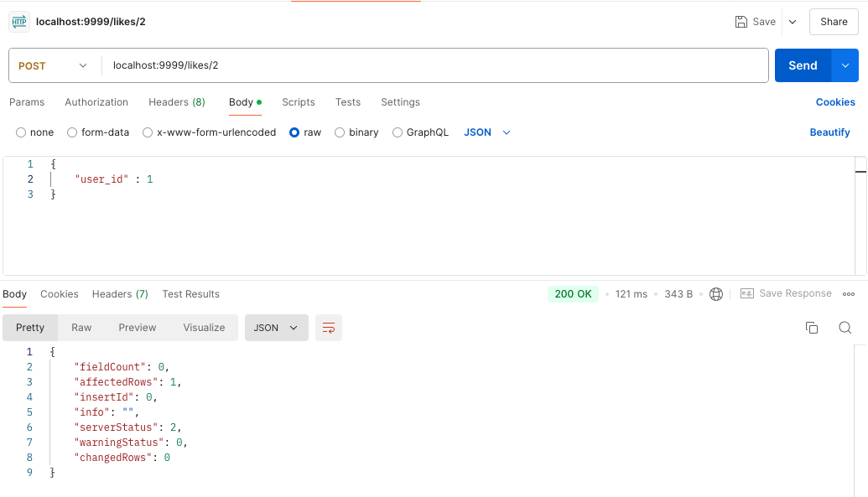
Task: Switch to the Test Results tab
Action: 191,294
